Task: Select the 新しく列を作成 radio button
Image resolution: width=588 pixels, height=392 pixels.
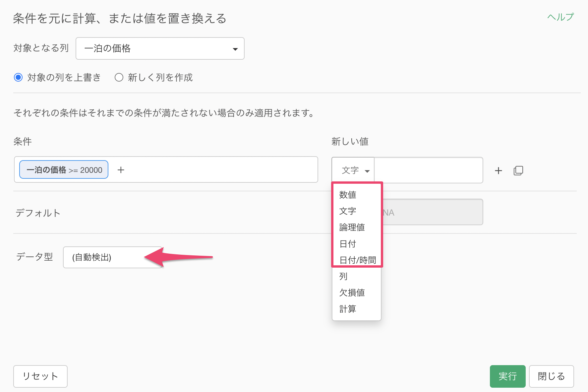Action: coord(119,78)
